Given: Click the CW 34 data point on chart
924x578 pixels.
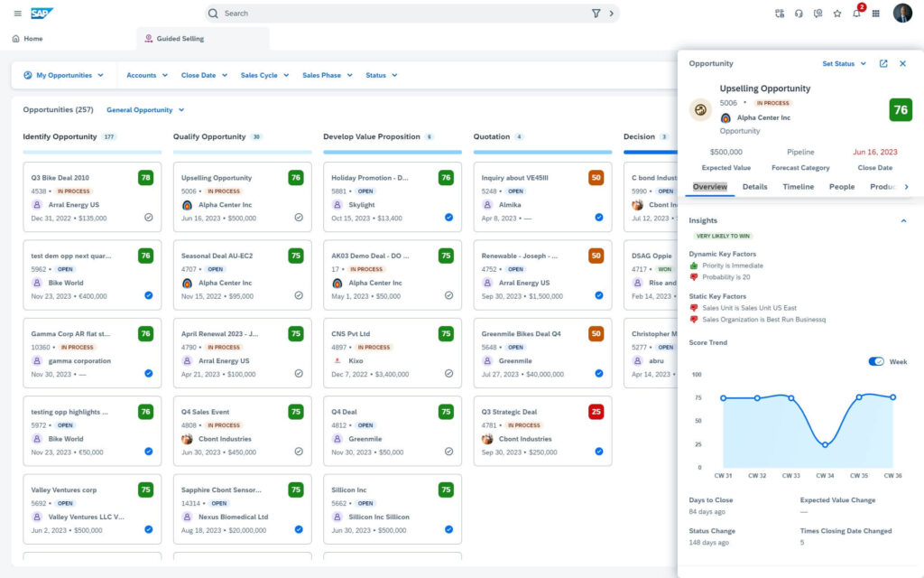Looking at the screenshot, I should [x=825, y=444].
